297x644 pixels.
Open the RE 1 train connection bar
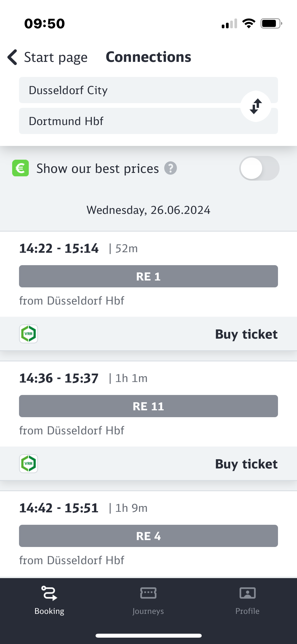coord(148,276)
